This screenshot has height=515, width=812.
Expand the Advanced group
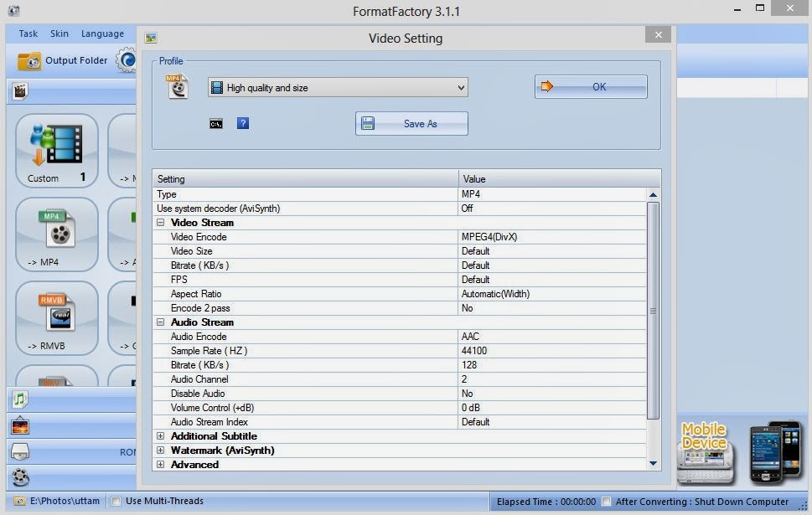161,464
